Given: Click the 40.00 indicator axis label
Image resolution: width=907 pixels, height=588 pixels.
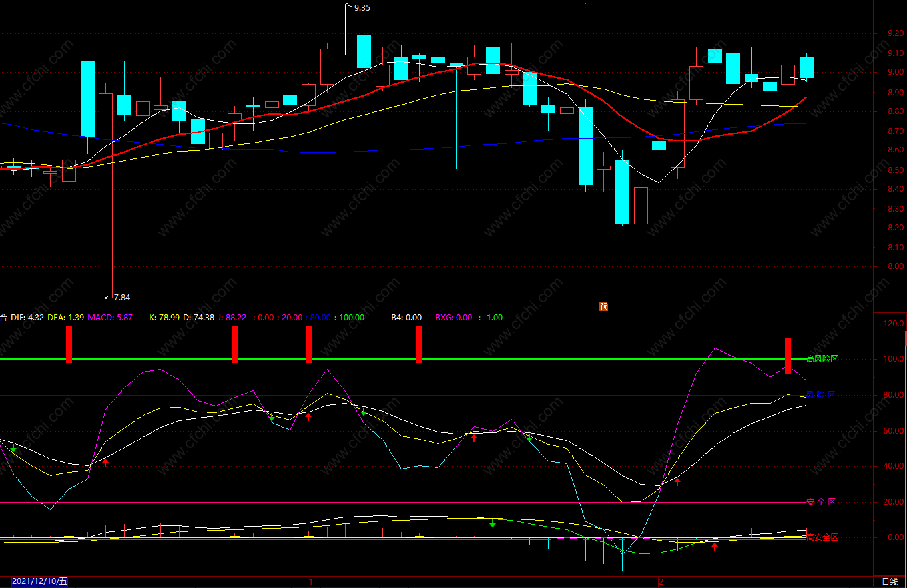Looking at the screenshot, I should tap(894, 466).
